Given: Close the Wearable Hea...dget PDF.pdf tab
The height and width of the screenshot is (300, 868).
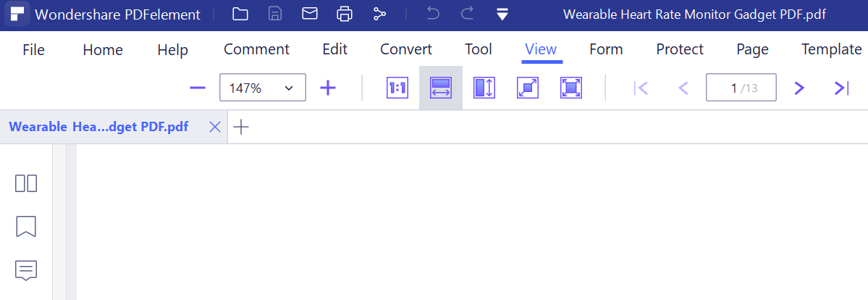Looking at the screenshot, I should click(x=215, y=127).
